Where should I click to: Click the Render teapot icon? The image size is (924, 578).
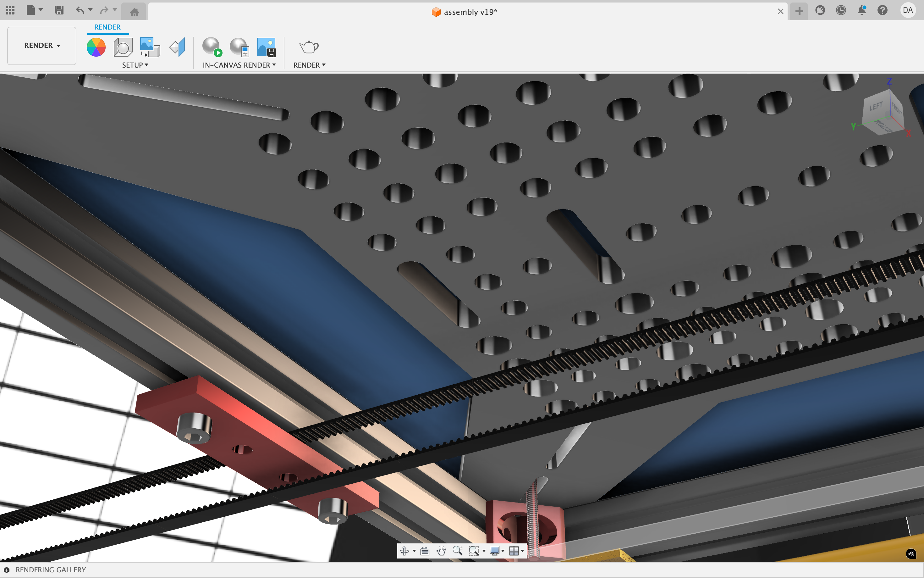click(309, 47)
